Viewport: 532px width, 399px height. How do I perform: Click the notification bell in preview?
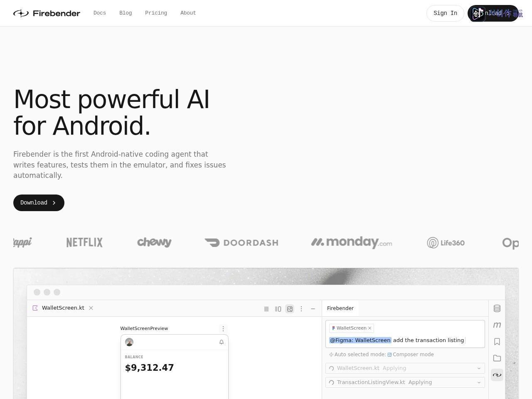click(222, 342)
